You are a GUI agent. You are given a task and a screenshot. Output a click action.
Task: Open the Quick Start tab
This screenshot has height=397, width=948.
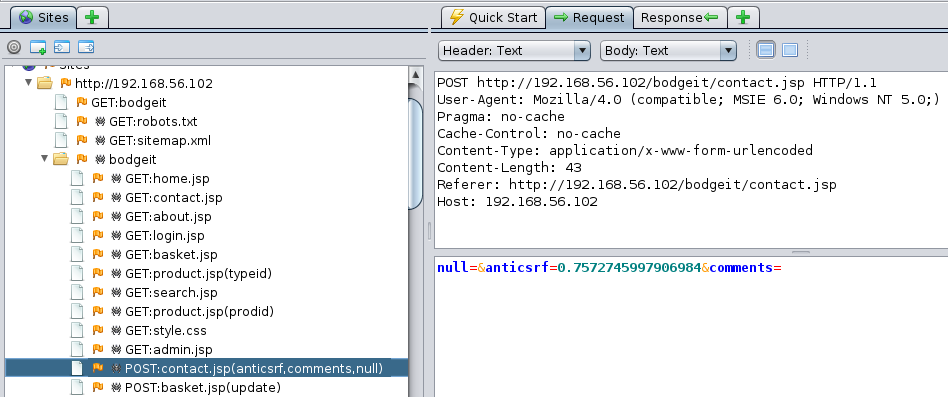coord(493,17)
